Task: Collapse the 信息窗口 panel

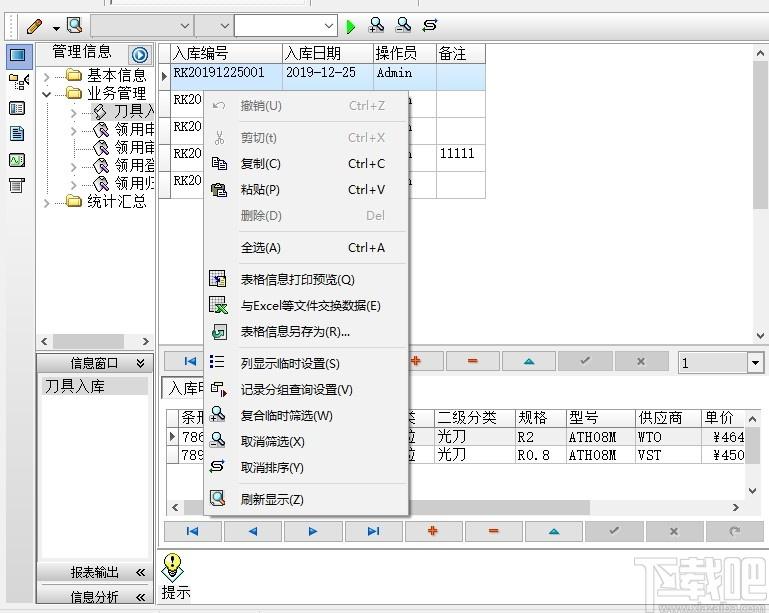Action: click(x=140, y=363)
